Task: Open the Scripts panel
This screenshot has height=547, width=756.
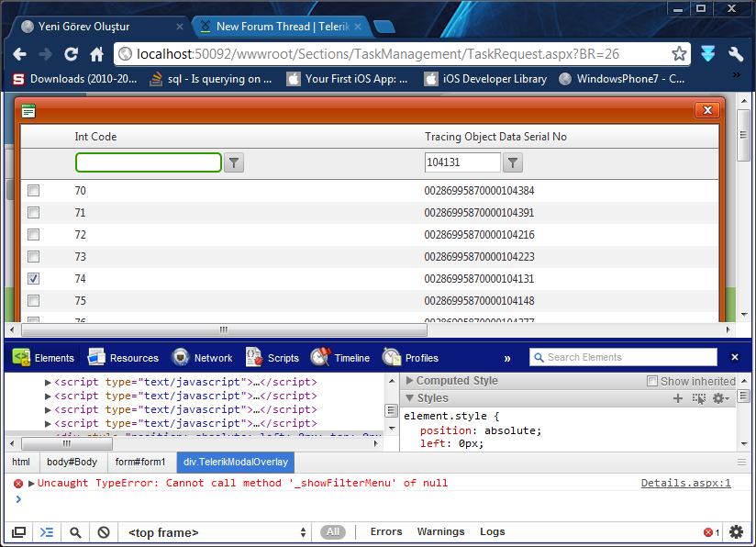Action: [x=272, y=358]
